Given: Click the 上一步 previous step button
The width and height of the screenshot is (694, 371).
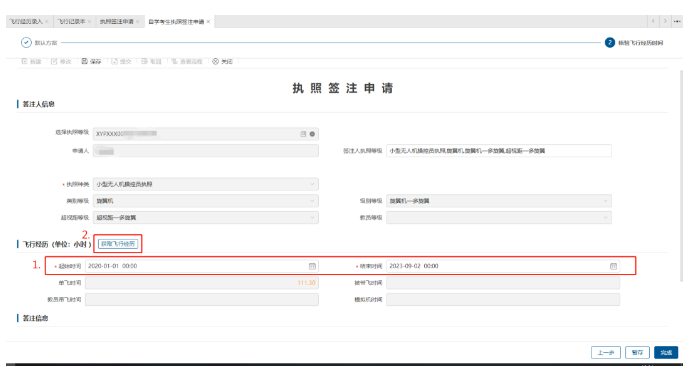Looking at the screenshot, I should tap(605, 352).
